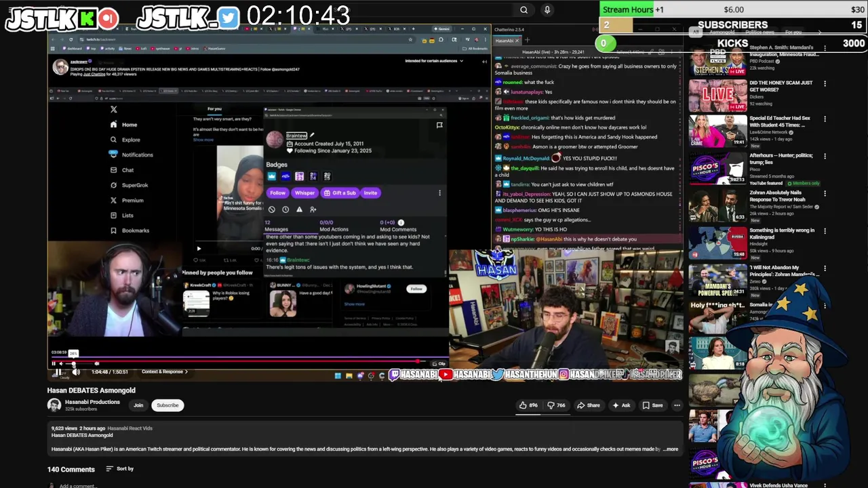Open Lists in the X sidebar
This screenshot has height=488, width=868.
[121, 216]
